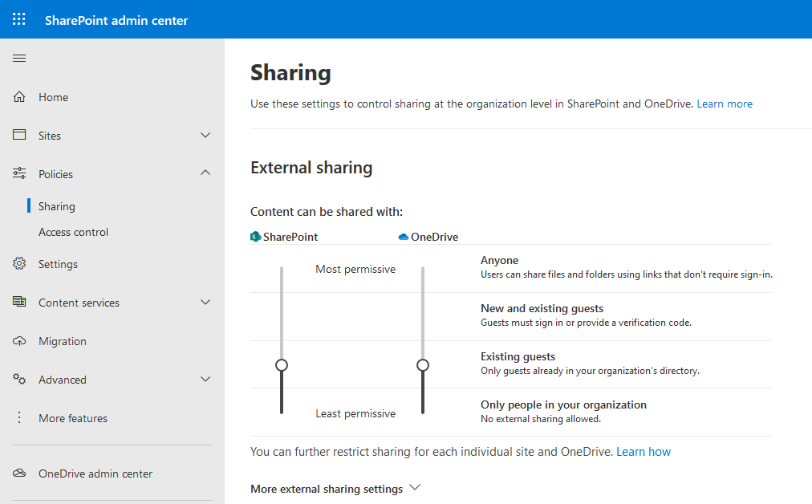
Task: Click the Content services icon
Action: point(18,302)
